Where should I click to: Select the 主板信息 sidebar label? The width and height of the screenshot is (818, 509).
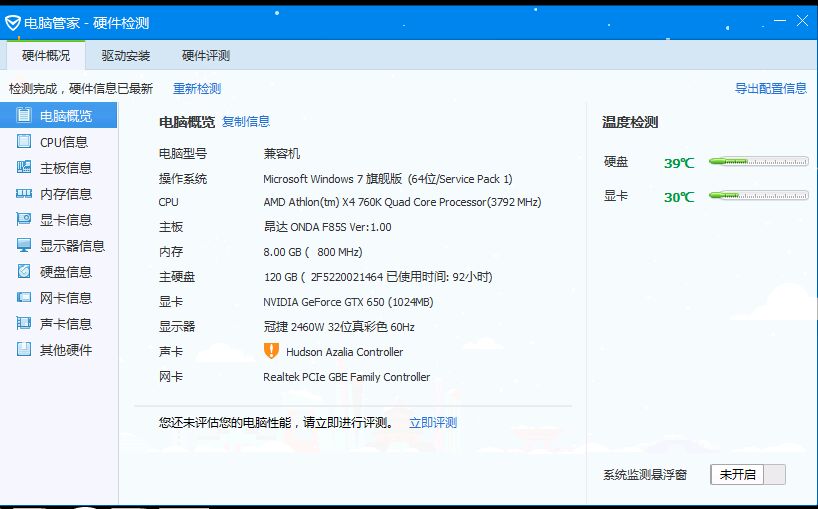pos(66,168)
